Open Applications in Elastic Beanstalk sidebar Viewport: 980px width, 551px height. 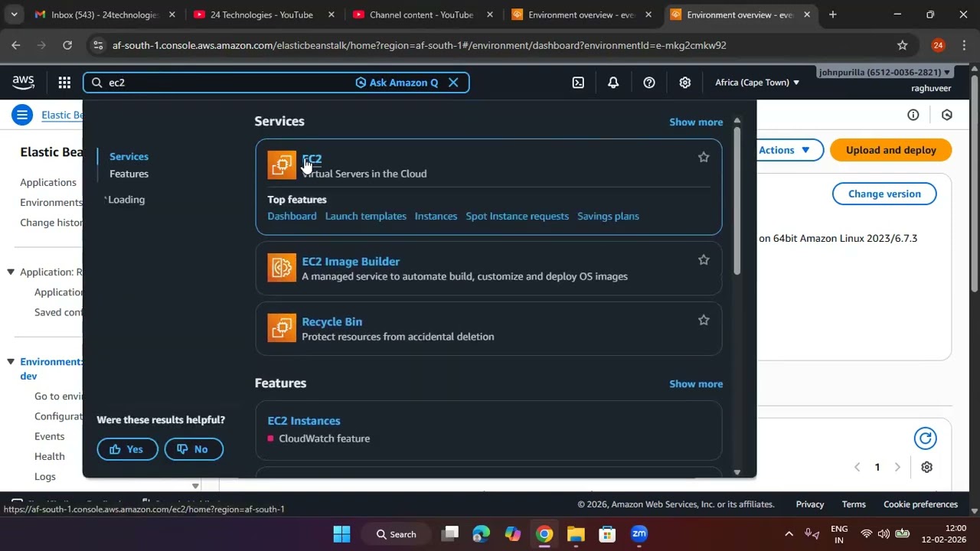click(48, 182)
